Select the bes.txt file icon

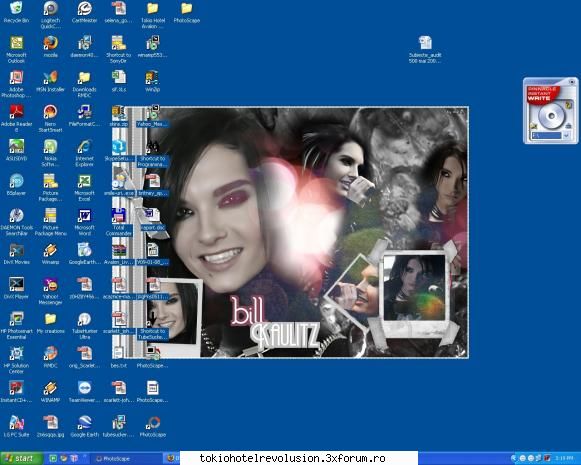tap(119, 357)
